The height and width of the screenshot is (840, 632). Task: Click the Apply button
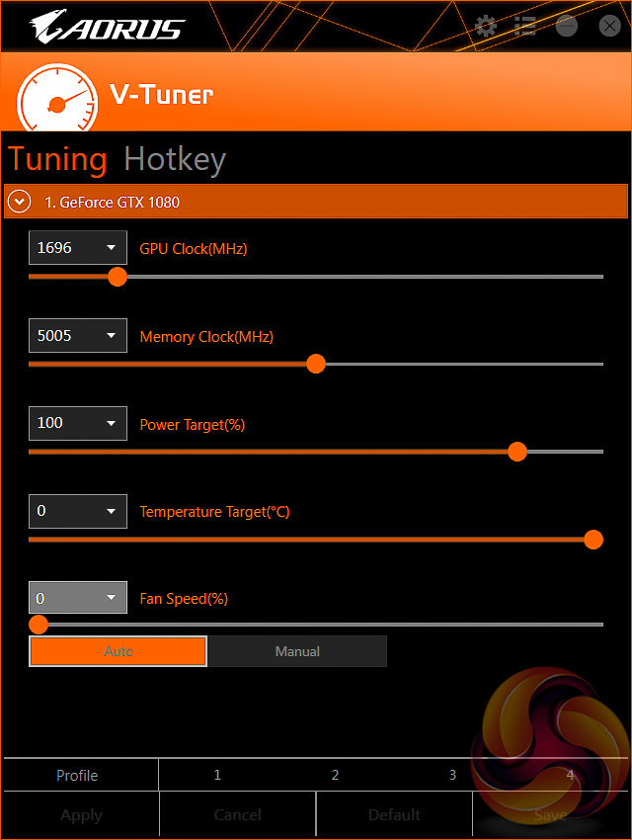81,815
